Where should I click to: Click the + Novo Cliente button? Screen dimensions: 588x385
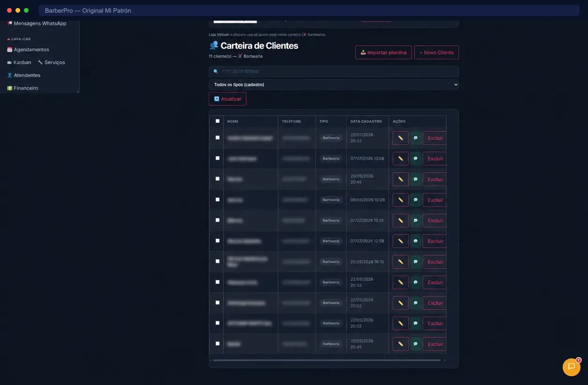[437, 53]
